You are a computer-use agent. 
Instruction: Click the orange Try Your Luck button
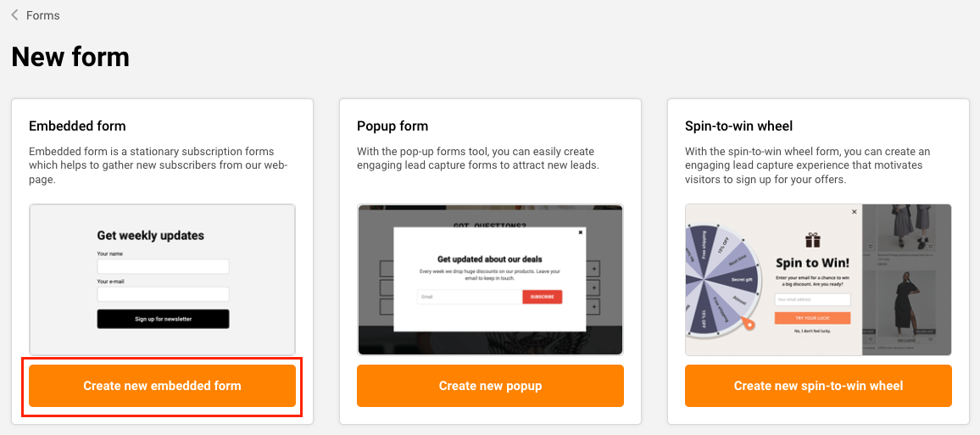pos(812,318)
